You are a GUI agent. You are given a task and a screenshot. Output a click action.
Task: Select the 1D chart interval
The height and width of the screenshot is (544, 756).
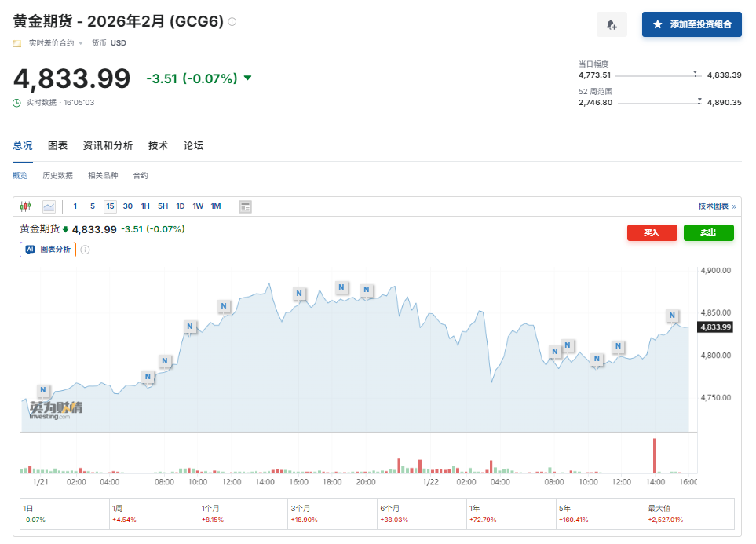pyautogui.click(x=180, y=206)
